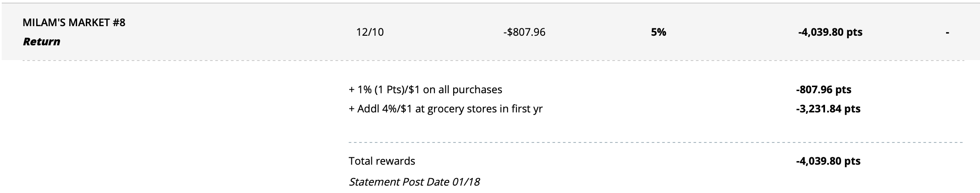The image size is (980, 193).
Task: Click the Statement Post Date 01/18 text
Action: click(414, 182)
